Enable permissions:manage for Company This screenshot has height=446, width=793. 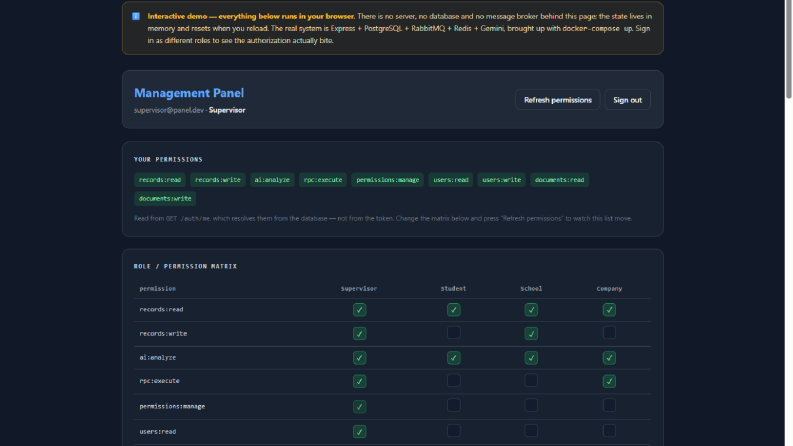tap(609, 405)
